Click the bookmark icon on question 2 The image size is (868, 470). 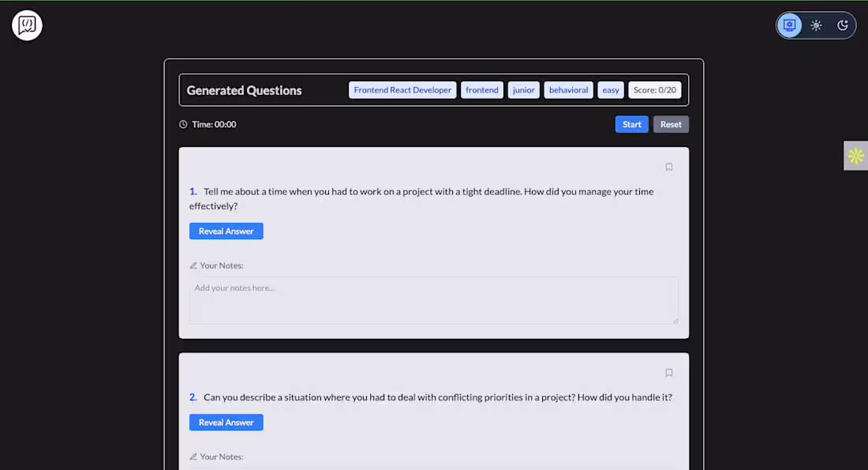click(x=668, y=372)
